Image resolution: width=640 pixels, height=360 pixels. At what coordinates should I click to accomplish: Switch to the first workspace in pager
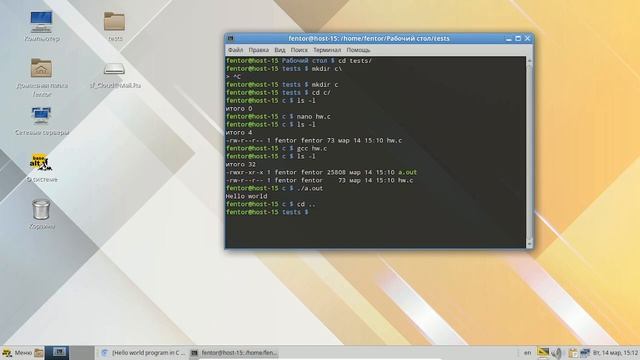click(x=56, y=353)
